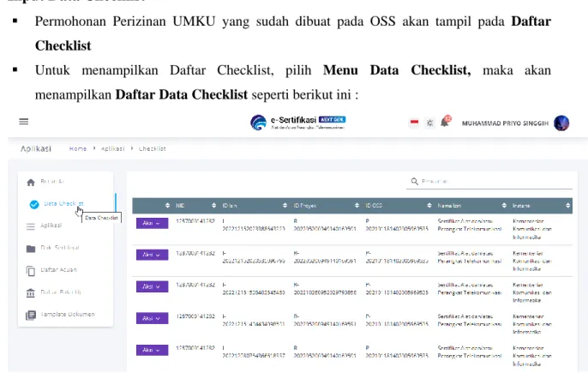Click the e-Sertifikasi logo
588x373 pixels.
point(297,123)
